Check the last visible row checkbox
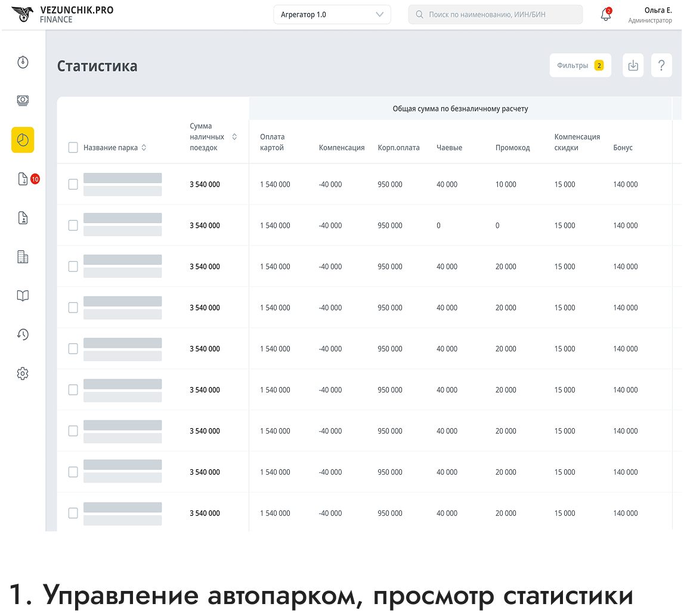This screenshot has height=616, width=684. [73, 513]
